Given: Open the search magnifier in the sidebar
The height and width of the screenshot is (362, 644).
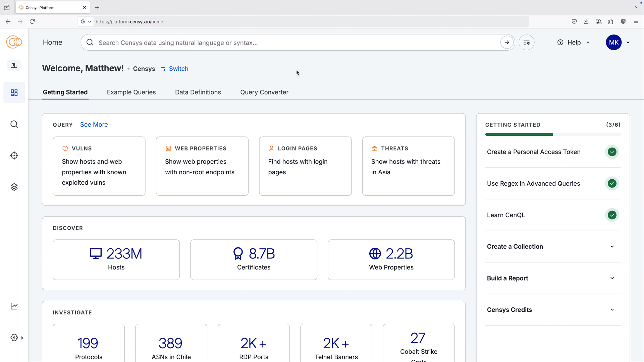Looking at the screenshot, I should click(14, 124).
